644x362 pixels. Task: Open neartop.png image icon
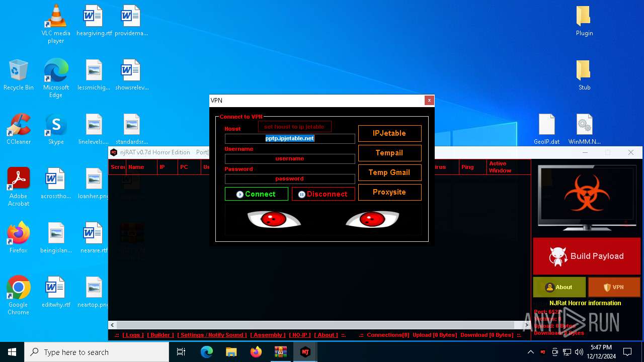pyautogui.click(x=94, y=292)
